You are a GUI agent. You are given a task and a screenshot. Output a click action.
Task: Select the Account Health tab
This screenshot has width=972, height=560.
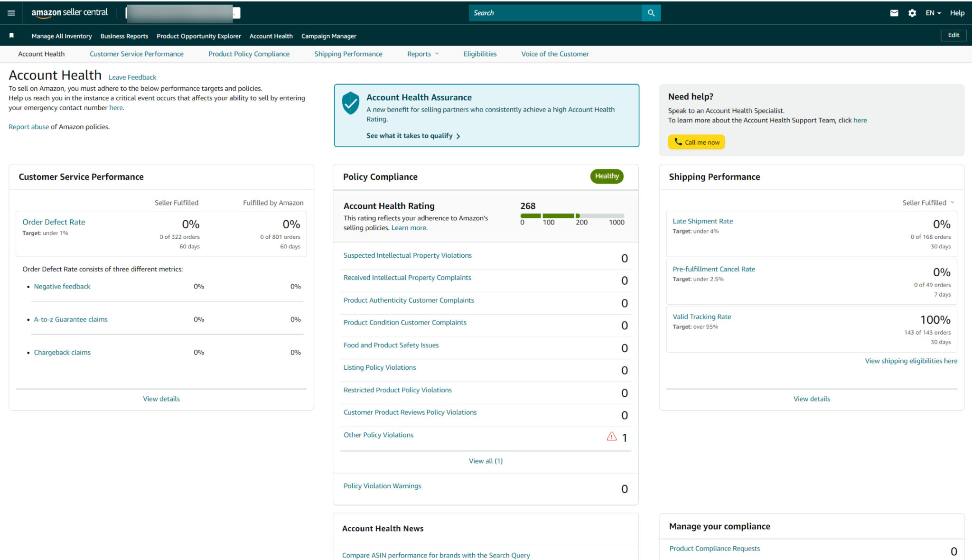(41, 54)
